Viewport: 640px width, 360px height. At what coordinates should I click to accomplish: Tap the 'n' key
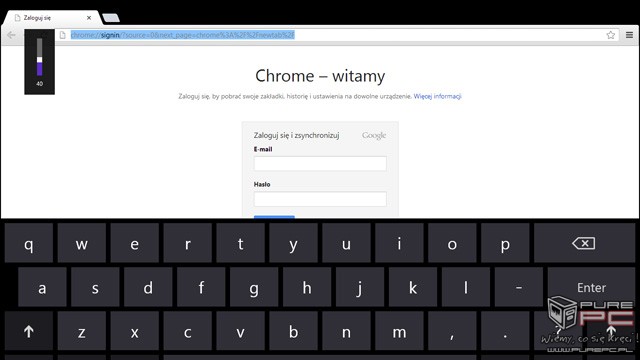click(346, 331)
